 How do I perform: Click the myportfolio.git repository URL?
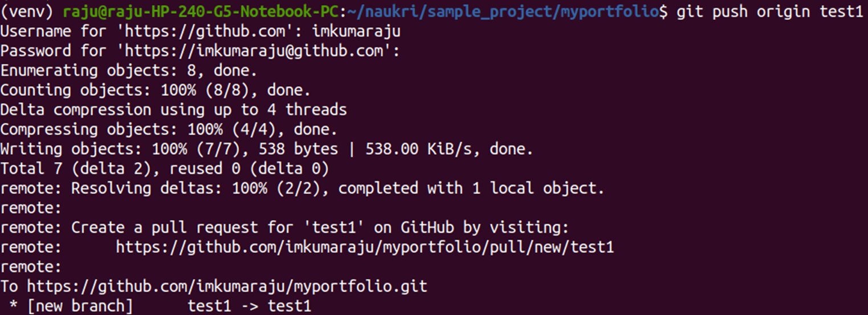tap(227, 286)
